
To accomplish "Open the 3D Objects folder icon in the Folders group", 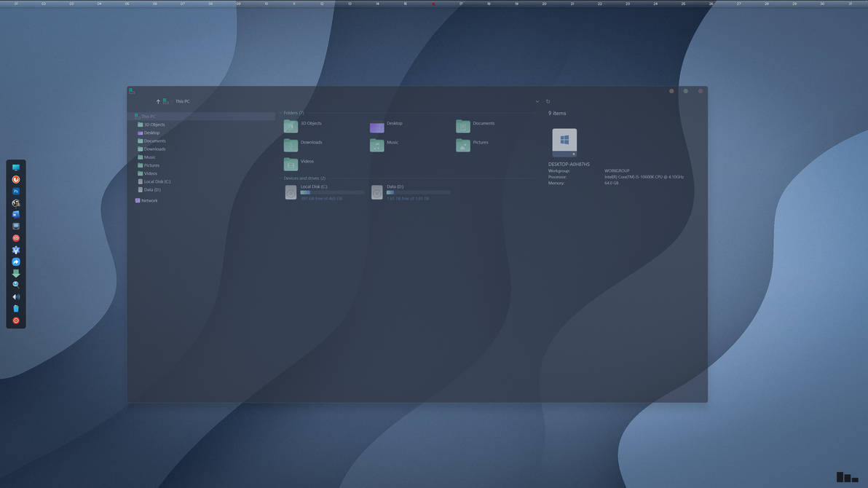I will (x=291, y=126).
